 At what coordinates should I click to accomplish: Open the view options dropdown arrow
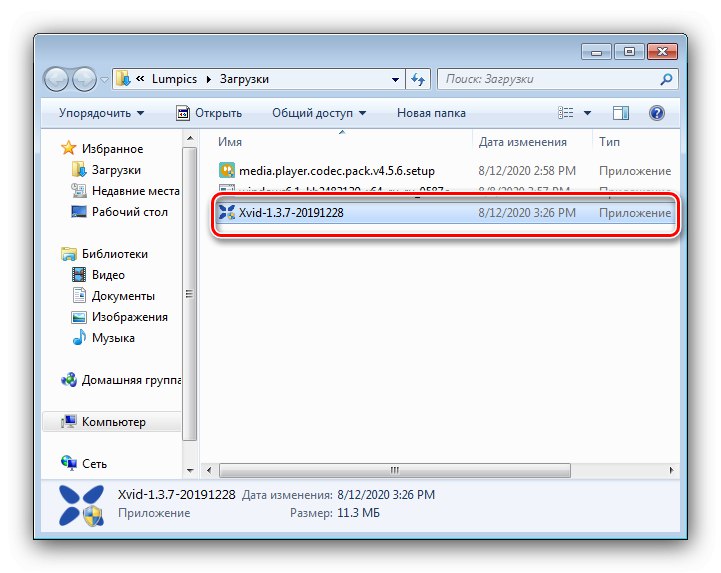(x=587, y=113)
